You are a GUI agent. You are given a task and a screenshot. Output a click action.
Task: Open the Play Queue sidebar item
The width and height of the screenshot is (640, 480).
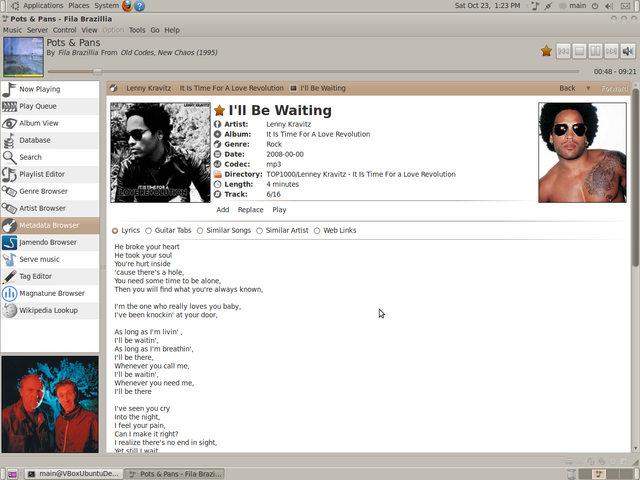[x=50, y=106]
